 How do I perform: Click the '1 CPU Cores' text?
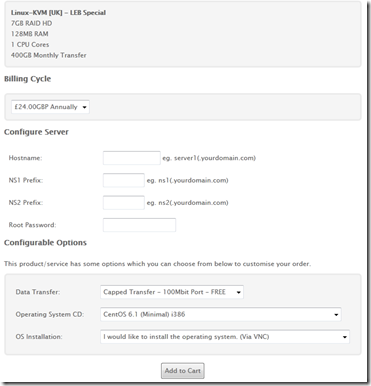(x=30, y=45)
